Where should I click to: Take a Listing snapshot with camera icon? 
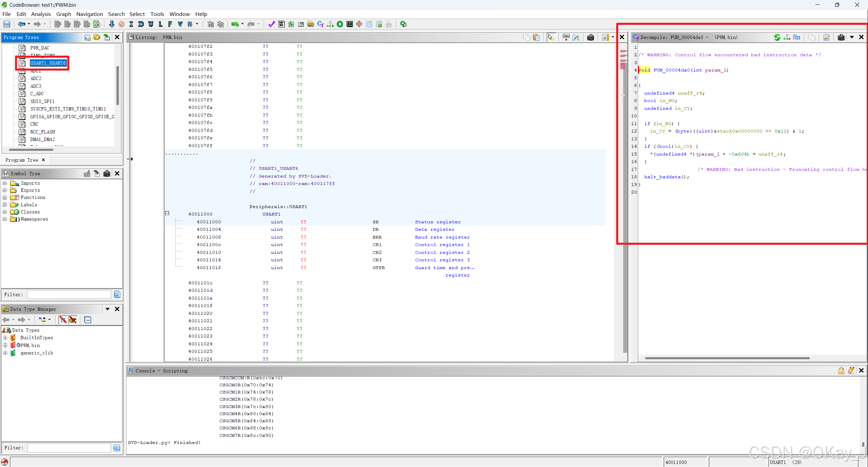point(590,37)
